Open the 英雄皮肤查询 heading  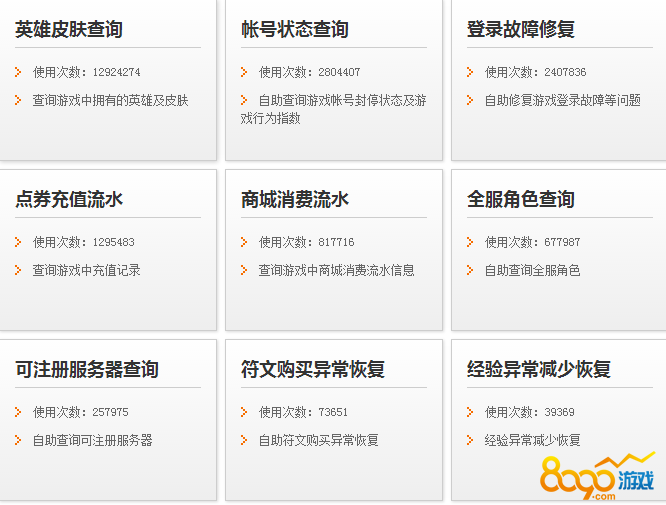69,30
